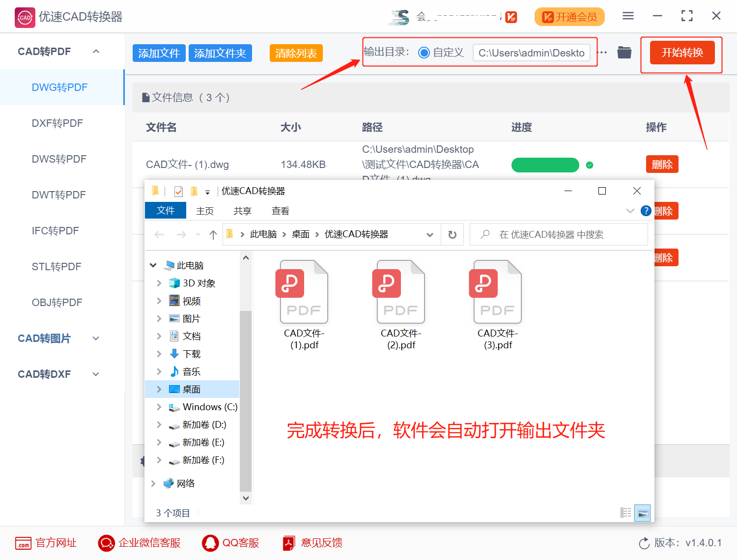Click the VIP badge icon

point(511,17)
